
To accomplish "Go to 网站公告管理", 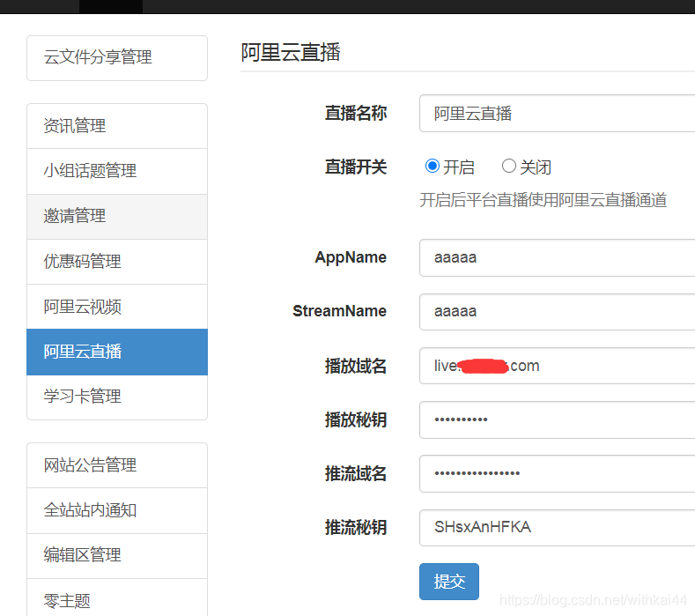I will pyautogui.click(x=117, y=465).
